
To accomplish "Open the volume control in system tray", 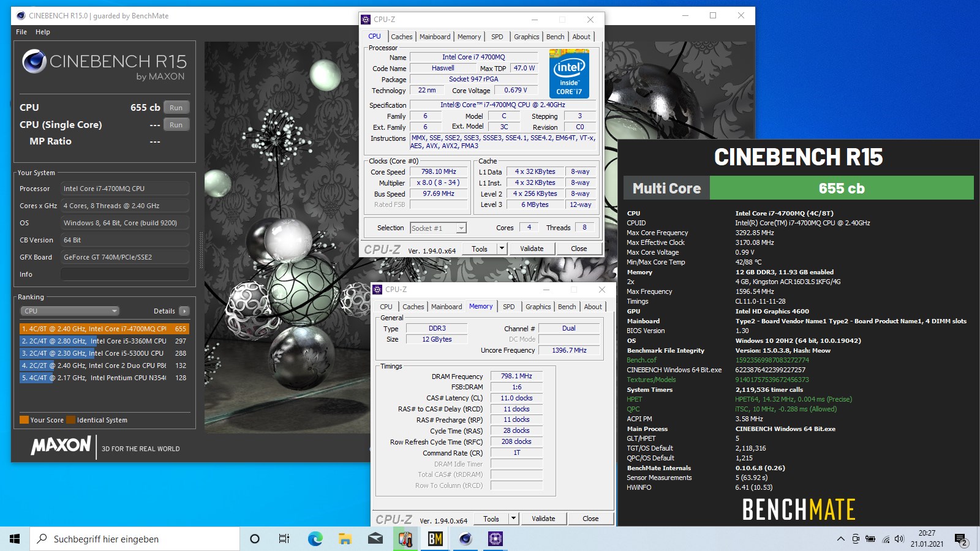I will [899, 539].
